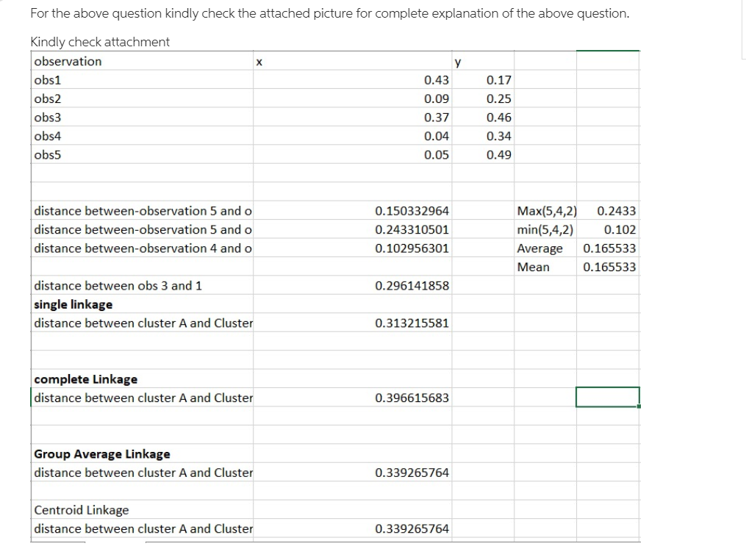746x560 pixels.
Task: Select the value 0.296141858
Action: pos(353,285)
